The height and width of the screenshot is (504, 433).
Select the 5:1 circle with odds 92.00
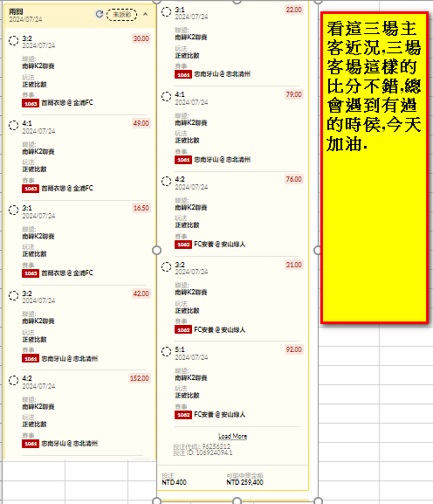[x=166, y=352]
